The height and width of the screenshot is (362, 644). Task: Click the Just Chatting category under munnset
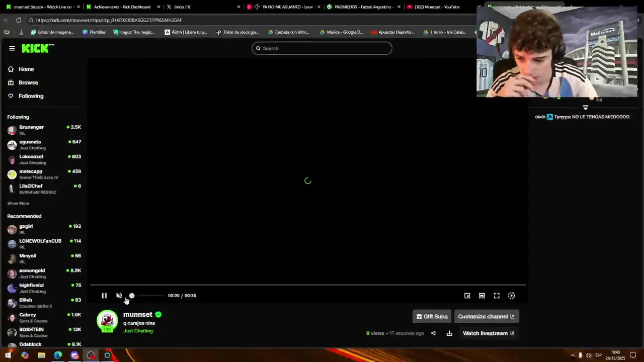[x=138, y=331]
